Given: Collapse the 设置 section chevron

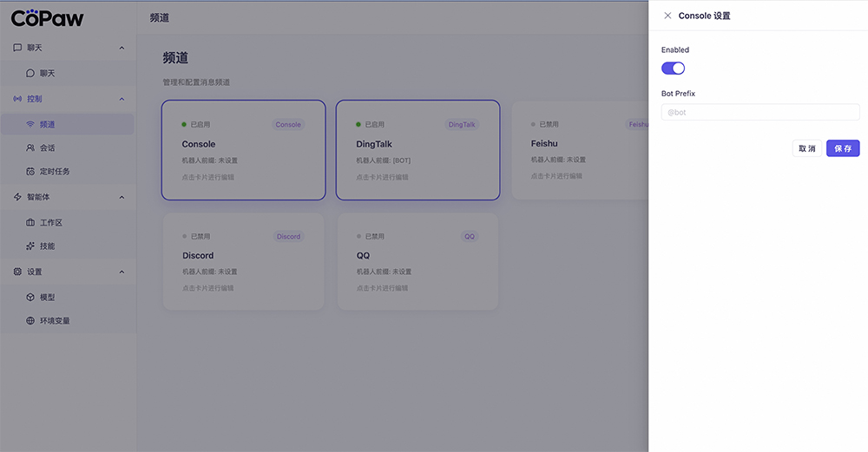Looking at the screenshot, I should pos(122,272).
